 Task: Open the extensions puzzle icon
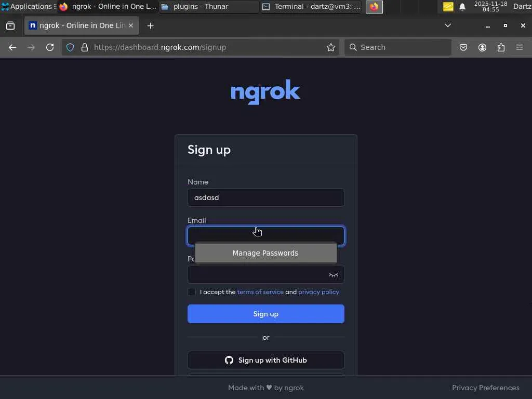[501, 47]
